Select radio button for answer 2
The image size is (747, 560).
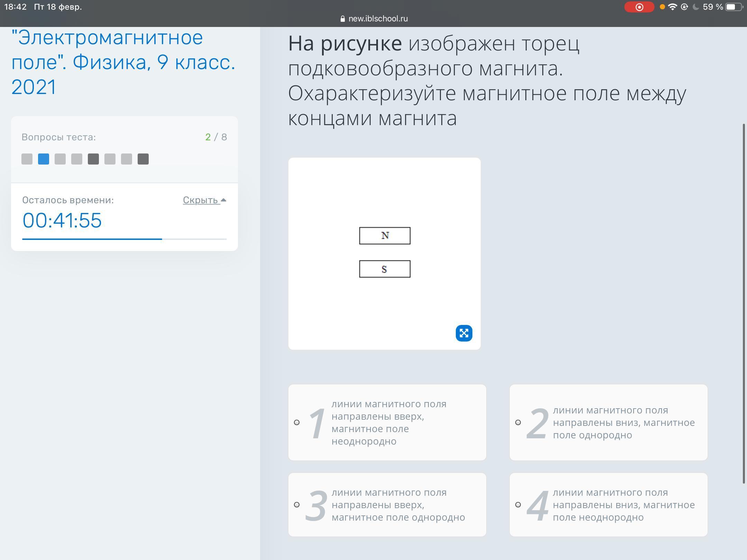[x=518, y=422]
